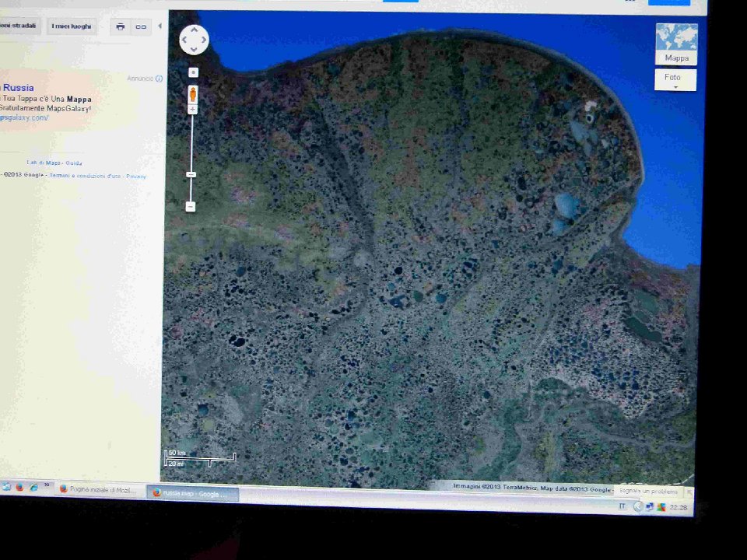The height and width of the screenshot is (560, 747).
Task: Pan the map up with the top arrow
Action: click(194, 30)
